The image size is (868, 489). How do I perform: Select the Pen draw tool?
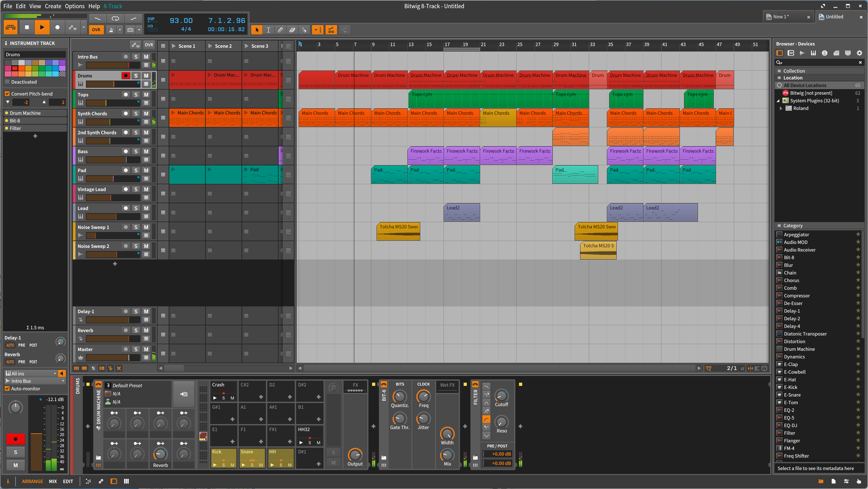280,30
